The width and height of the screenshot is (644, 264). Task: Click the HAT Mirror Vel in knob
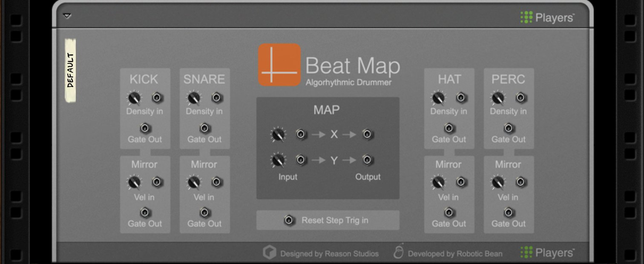438,183
